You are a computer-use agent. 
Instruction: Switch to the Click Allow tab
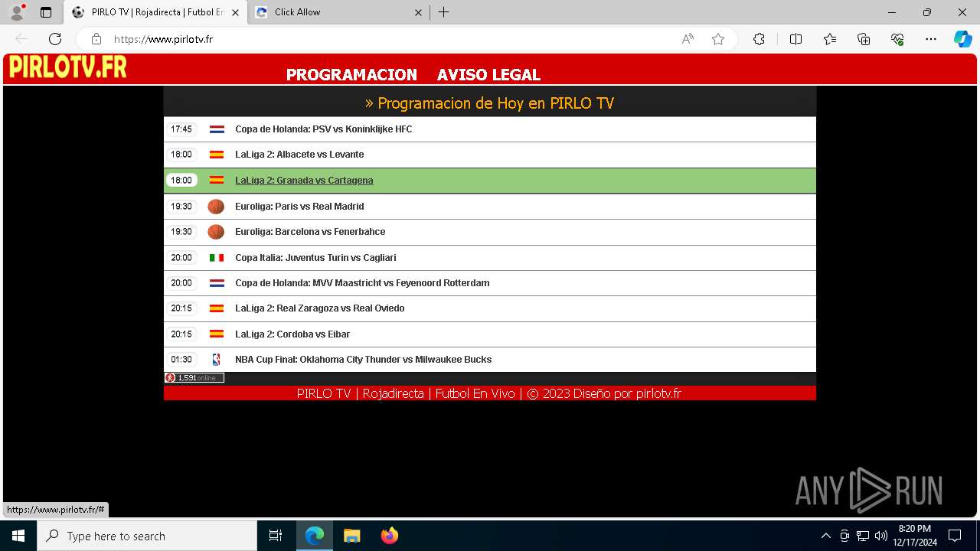tap(339, 12)
